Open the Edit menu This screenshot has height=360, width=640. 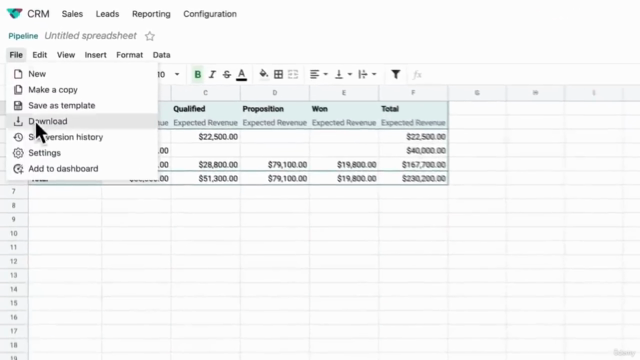(40, 55)
